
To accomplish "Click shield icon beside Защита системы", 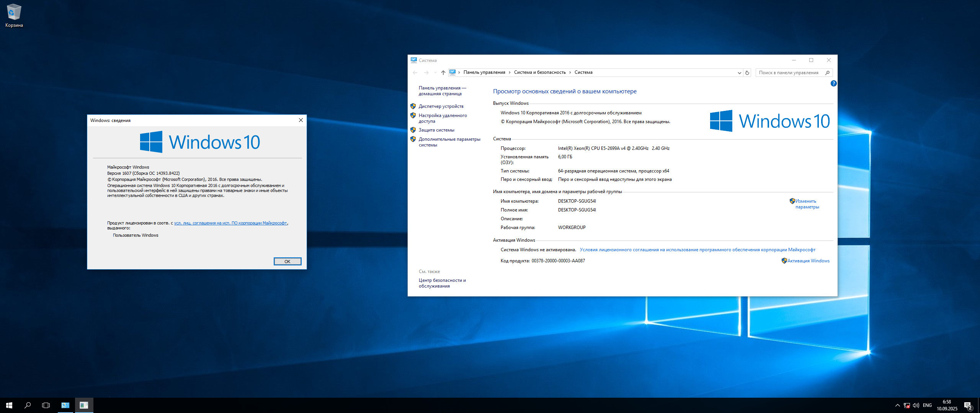I will coord(413,130).
